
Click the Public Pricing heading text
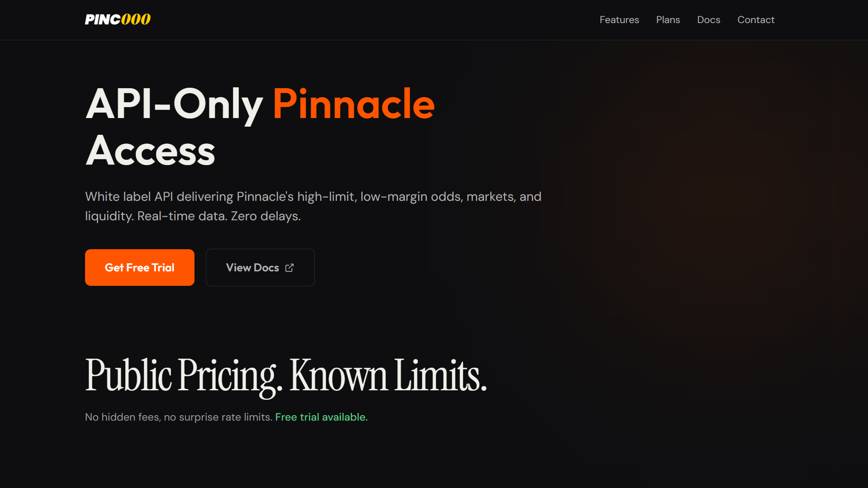[184, 376]
